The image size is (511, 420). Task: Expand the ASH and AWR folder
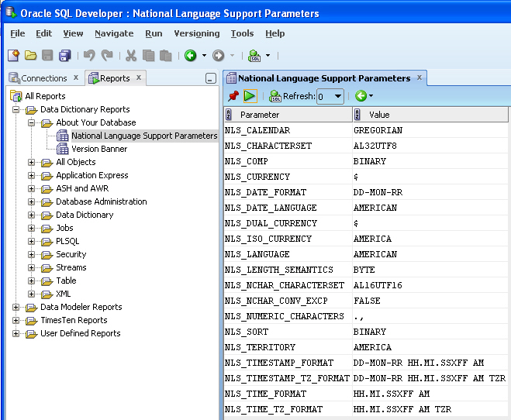click(x=31, y=188)
